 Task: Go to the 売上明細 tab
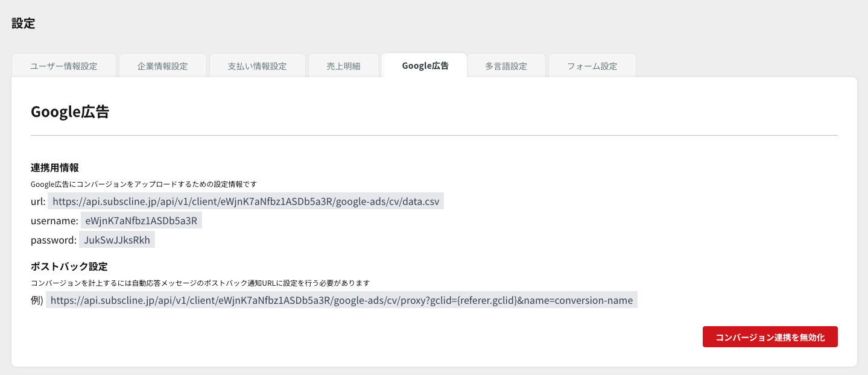tap(344, 66)
